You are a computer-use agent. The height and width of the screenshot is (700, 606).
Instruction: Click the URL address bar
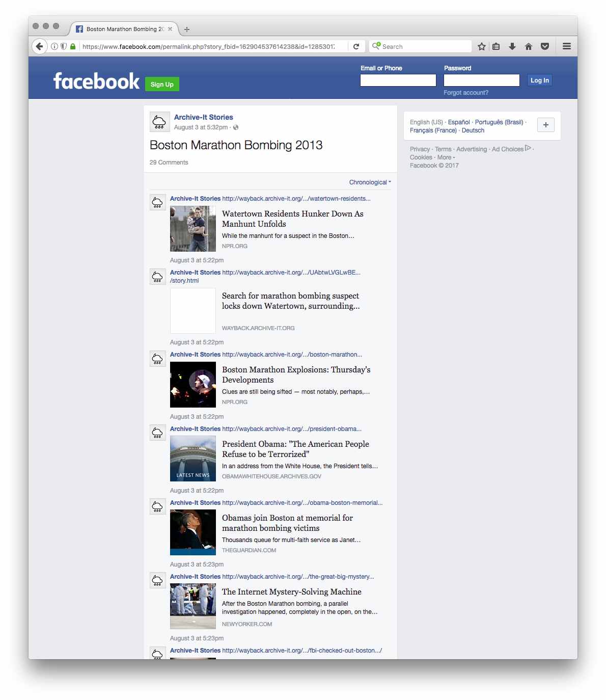[x=208, y=46]
